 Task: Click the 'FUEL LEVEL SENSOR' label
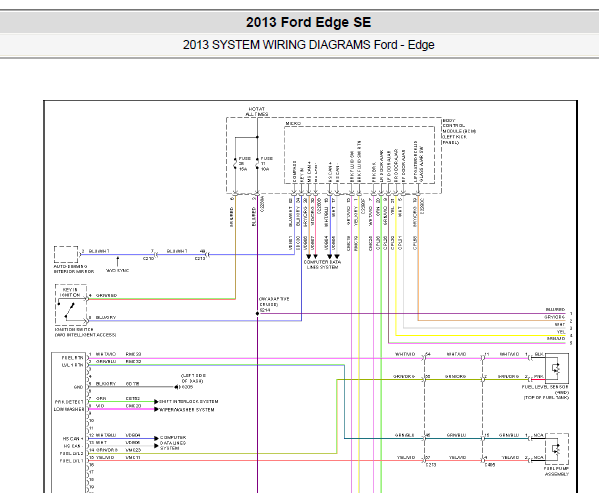tap(545, 387)
